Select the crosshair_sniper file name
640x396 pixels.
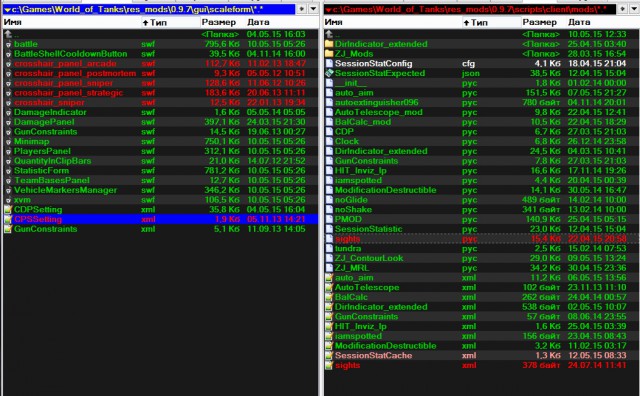(49, 102)
